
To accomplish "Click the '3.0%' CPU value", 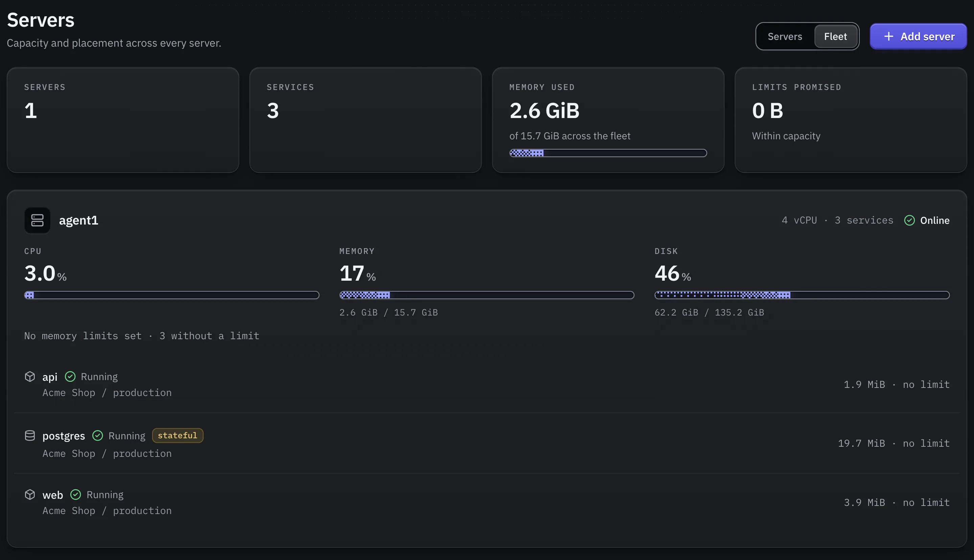I will tap(45, 274).
